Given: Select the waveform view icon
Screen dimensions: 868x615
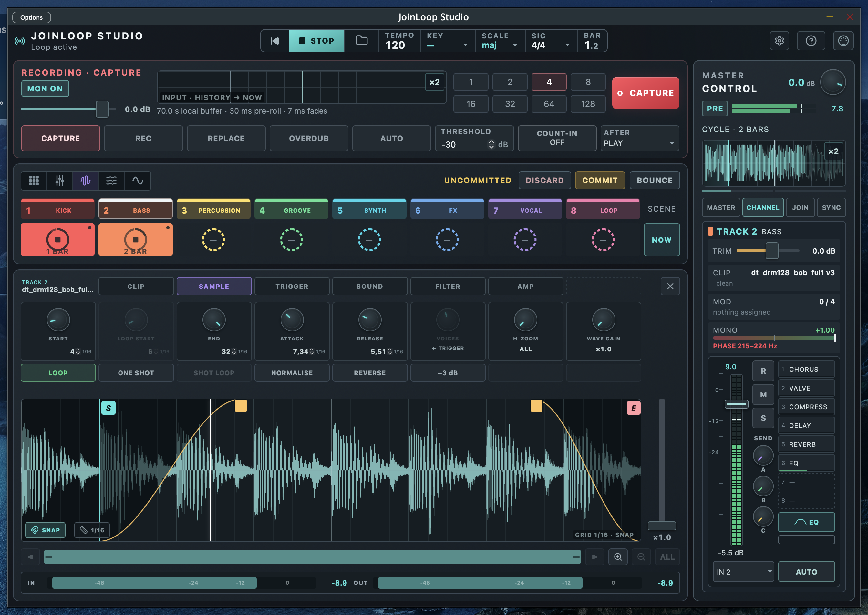Looking at the screenshot, I should [x=86, y=181].
